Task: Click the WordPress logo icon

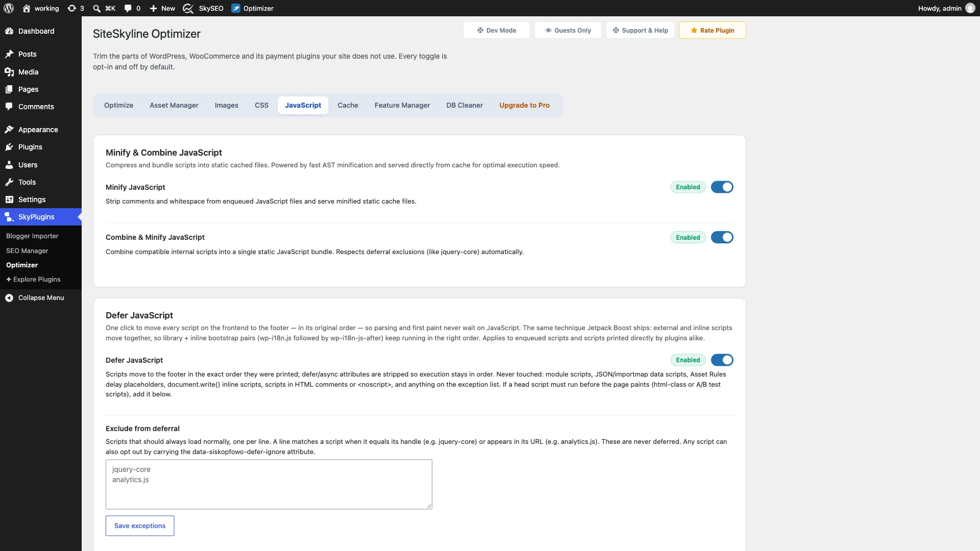Action: click(x=9, y=8)
